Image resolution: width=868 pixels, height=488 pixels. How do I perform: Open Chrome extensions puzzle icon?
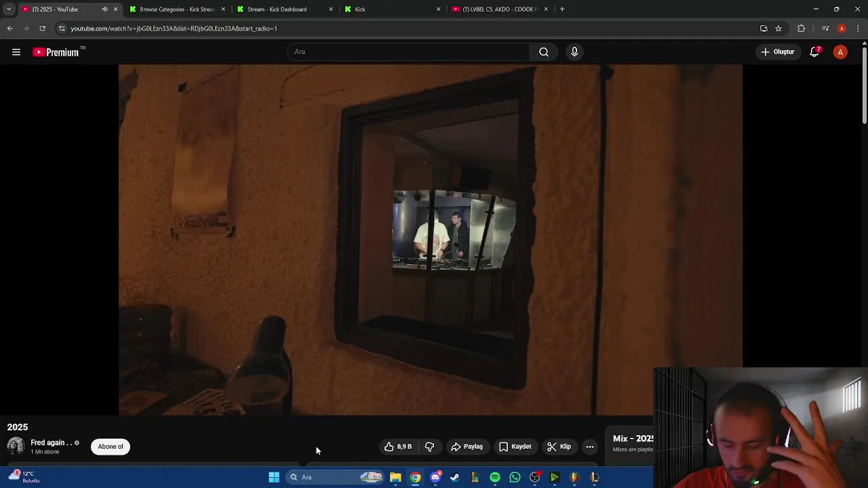pyautogui.click(x=802, y=28)
